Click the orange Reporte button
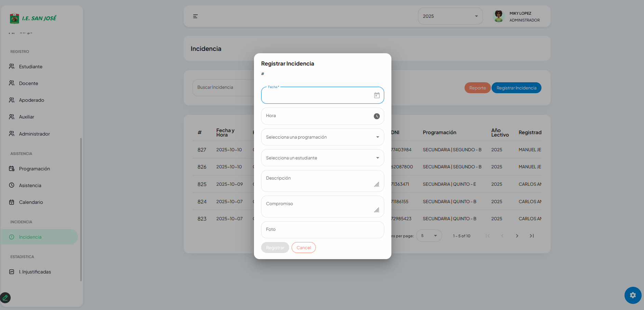This screenshot has height=310, width=644. 477,88
